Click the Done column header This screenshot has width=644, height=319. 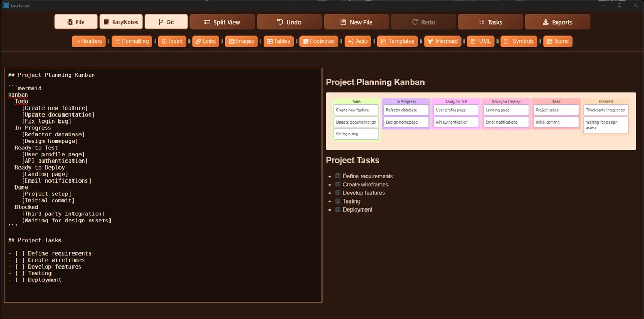tap(556, 102)
